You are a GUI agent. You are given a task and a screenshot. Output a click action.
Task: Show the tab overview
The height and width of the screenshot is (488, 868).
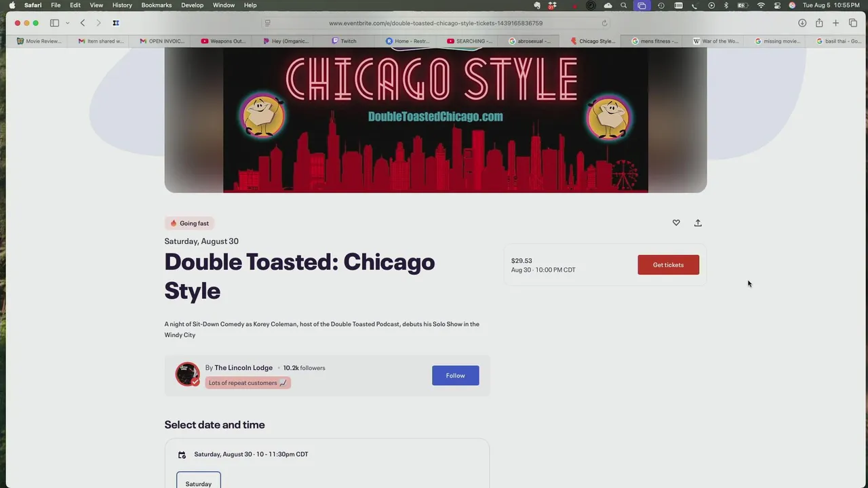tap(853, 23)
